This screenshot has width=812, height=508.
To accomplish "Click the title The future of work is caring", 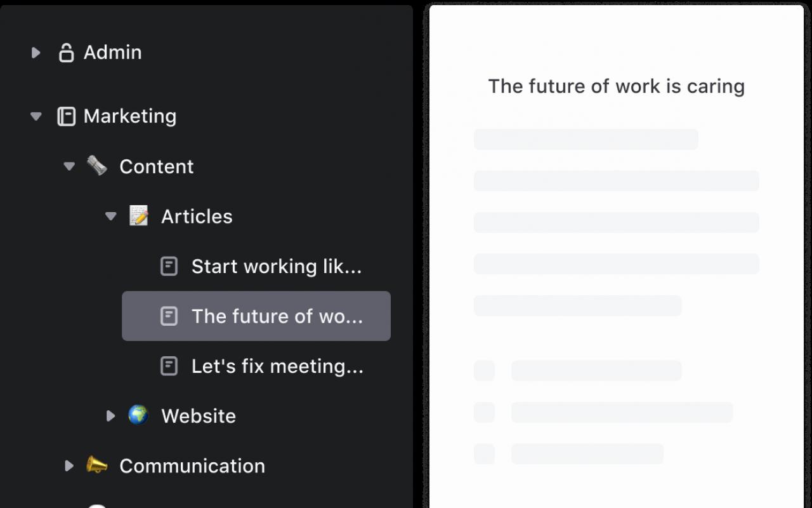I will pyautogui.click(x=617, y=86).
